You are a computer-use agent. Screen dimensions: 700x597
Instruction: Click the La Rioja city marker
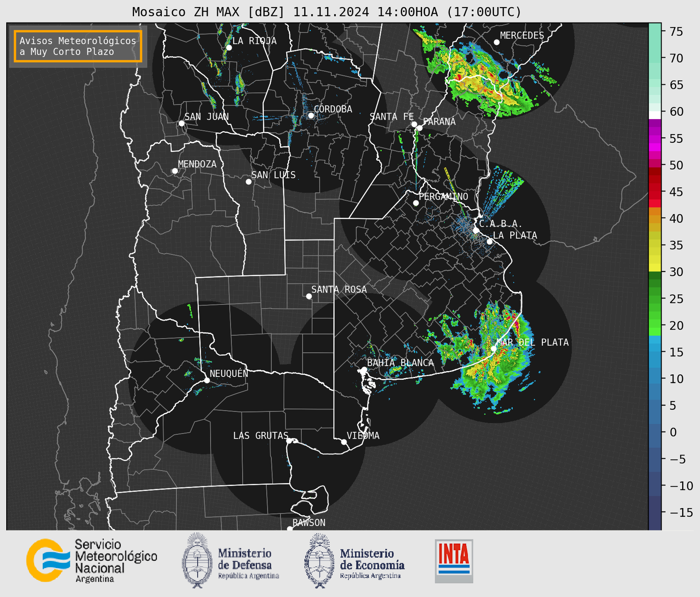point(229,48)
